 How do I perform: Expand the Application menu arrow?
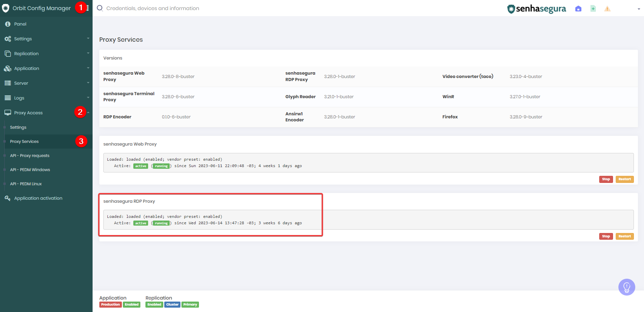point(88,68)
